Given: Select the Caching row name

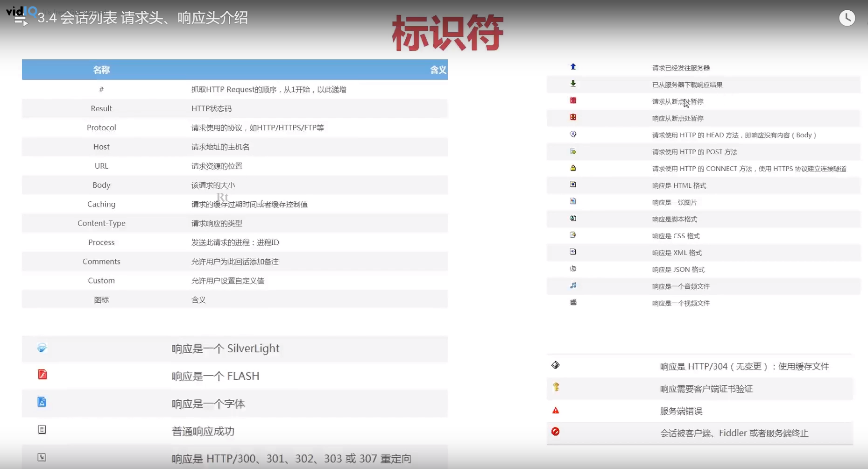Looking at the screenshot, I should (x=101, y=204).
